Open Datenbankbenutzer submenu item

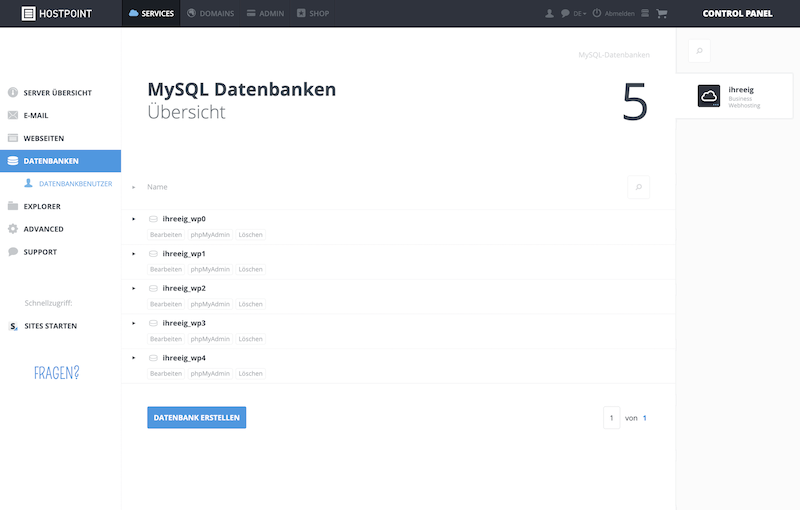point(68,184)
